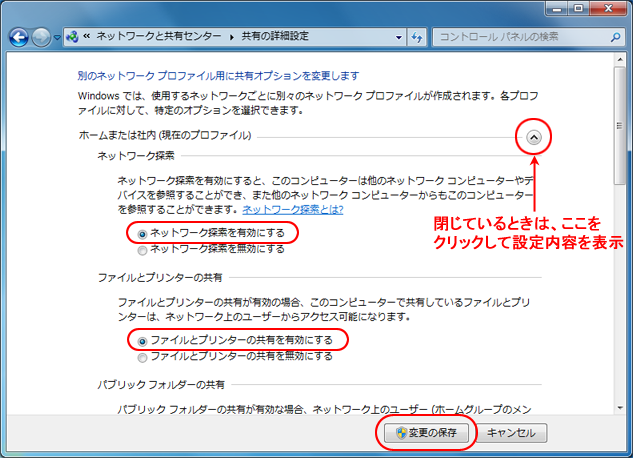Click the ホームまたは社内 (現在のプロファイル) label

tap(165, 135)
